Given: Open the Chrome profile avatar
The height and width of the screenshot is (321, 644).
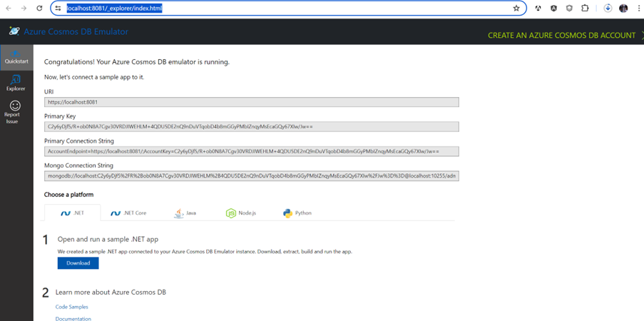Looking at the screenshot, I should coord(623,9).
